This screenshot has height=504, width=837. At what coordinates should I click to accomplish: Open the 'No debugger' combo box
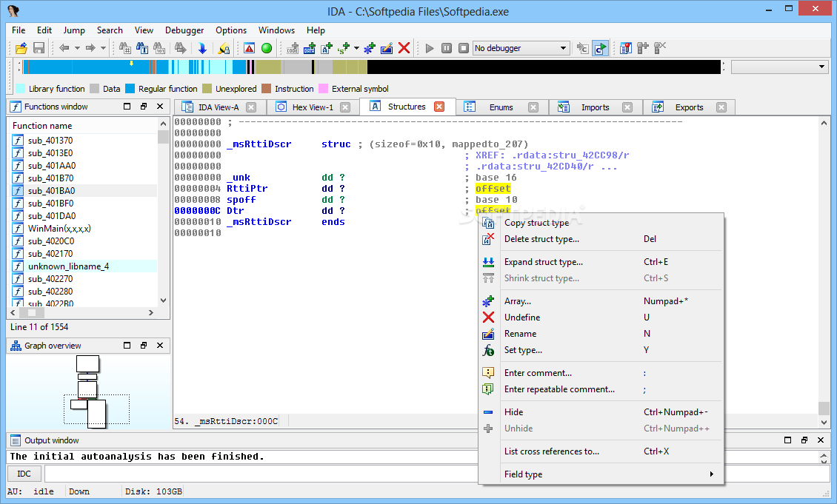[521, 48]
